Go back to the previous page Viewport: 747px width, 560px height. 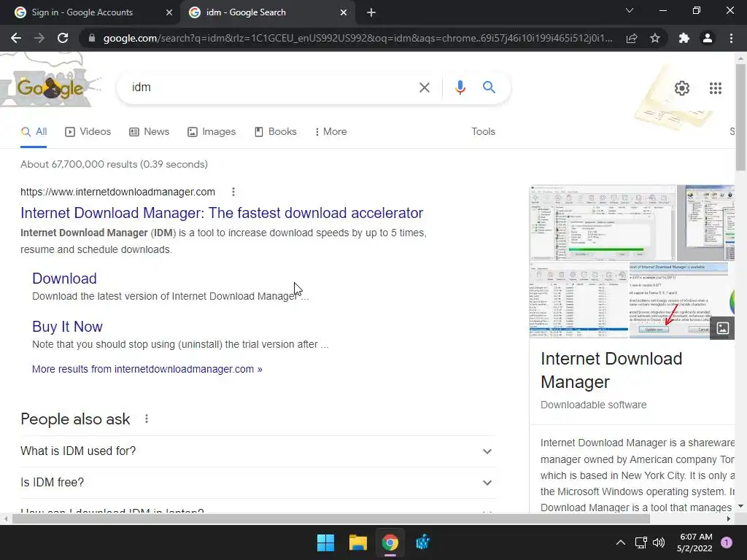[16, 38]
